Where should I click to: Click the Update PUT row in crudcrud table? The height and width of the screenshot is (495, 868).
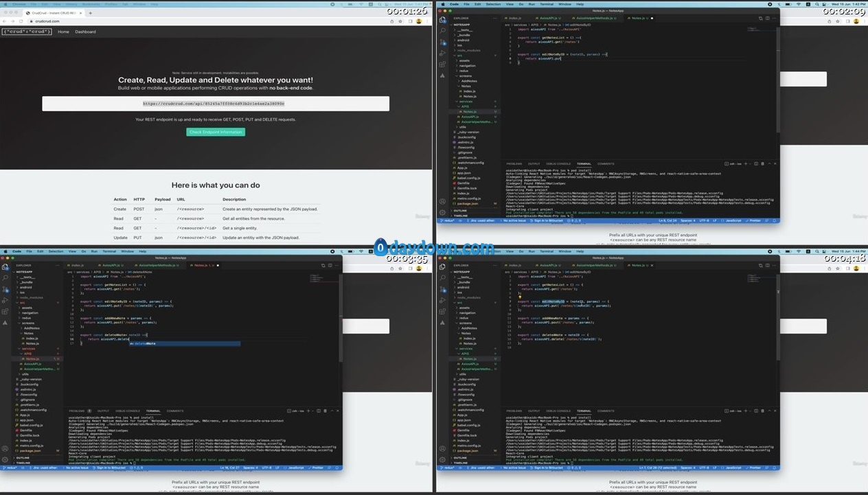coord(216,238)
